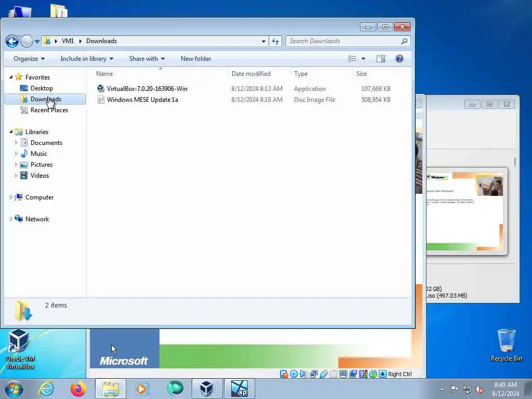This screenshot has width=532, height=399.
Task: Click the search magnifier icon
Action: (x=404, y=41)
